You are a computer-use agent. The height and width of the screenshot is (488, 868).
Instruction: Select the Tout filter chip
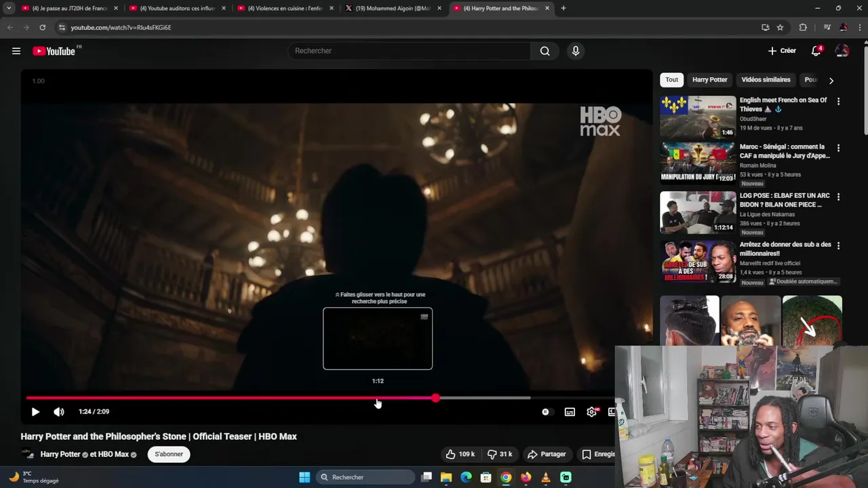[671, 79]
